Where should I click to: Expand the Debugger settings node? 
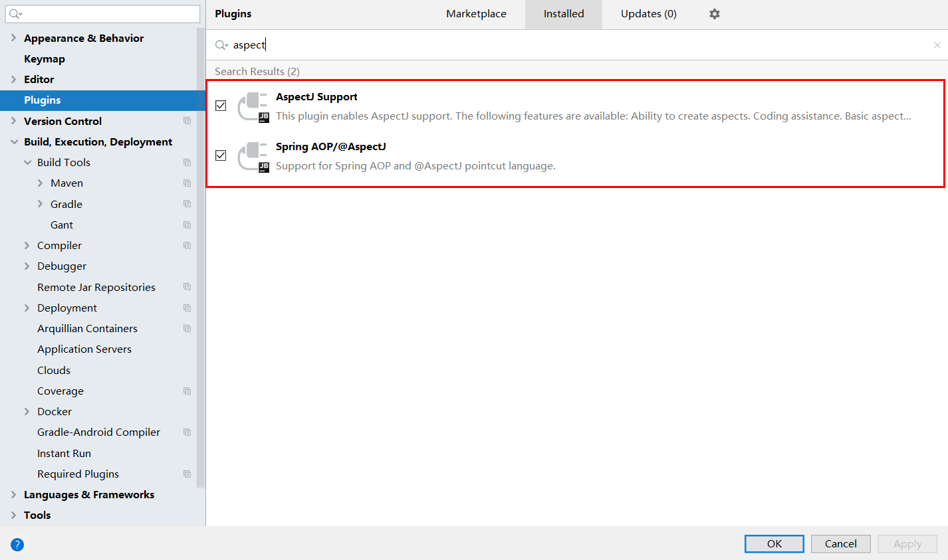(27, 266)
